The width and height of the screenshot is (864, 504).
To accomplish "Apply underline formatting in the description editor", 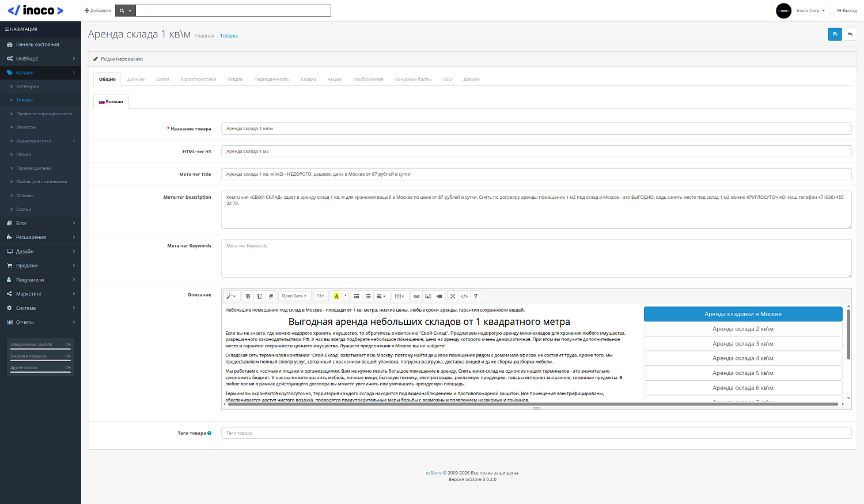I will pos(259,295).
